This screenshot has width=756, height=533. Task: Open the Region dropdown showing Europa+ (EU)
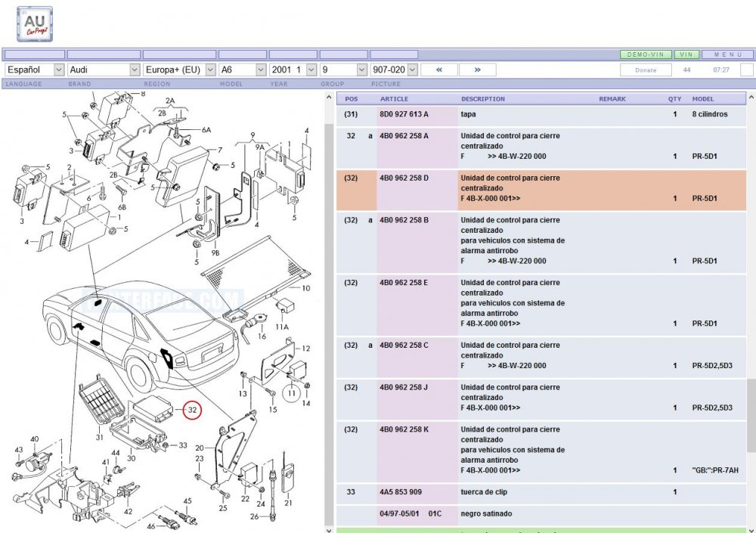coord(179,70)
